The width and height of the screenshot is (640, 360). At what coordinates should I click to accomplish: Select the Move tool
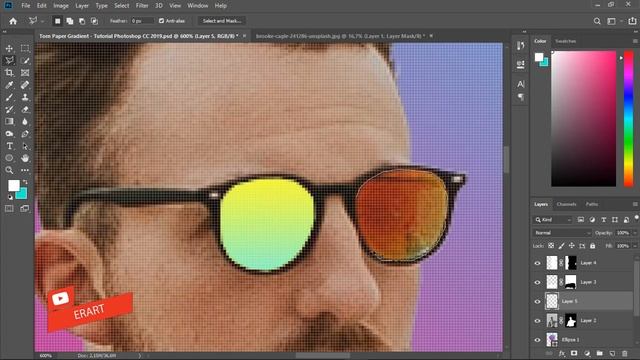[9, 48]
